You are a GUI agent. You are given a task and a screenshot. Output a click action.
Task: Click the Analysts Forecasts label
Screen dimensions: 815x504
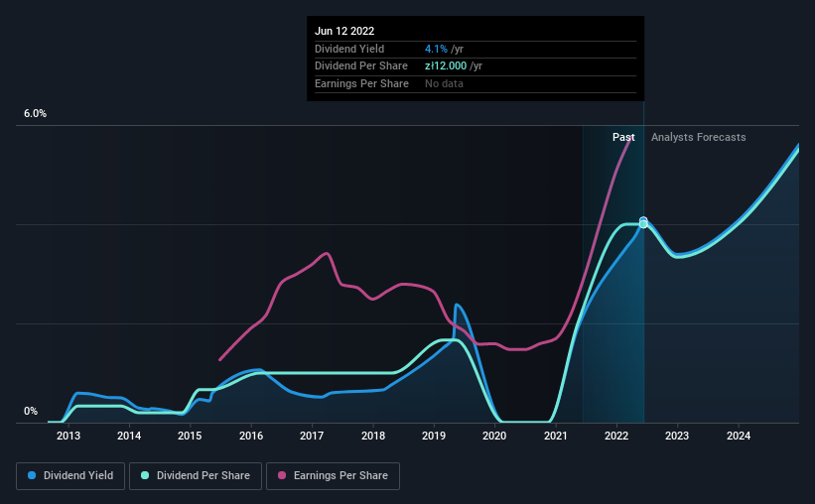(x=699, y=137)
